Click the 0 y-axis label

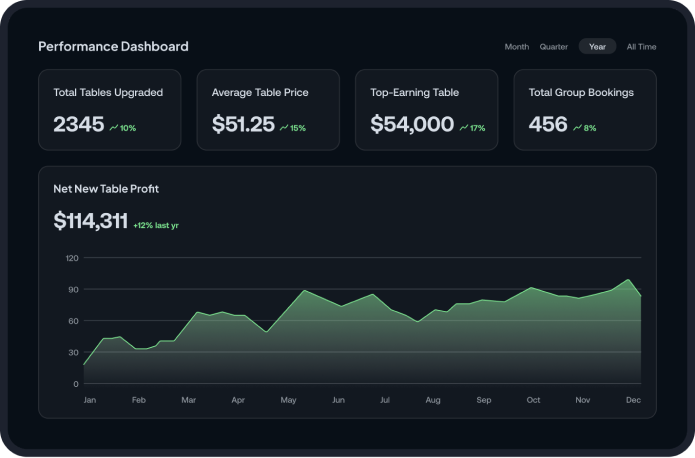tap(76, 384)
